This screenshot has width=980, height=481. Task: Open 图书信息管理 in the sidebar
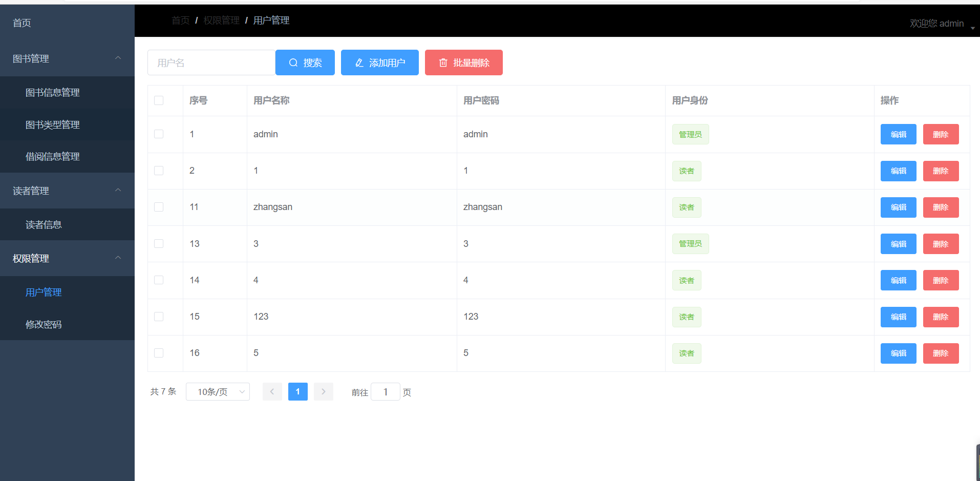point(67,92)
